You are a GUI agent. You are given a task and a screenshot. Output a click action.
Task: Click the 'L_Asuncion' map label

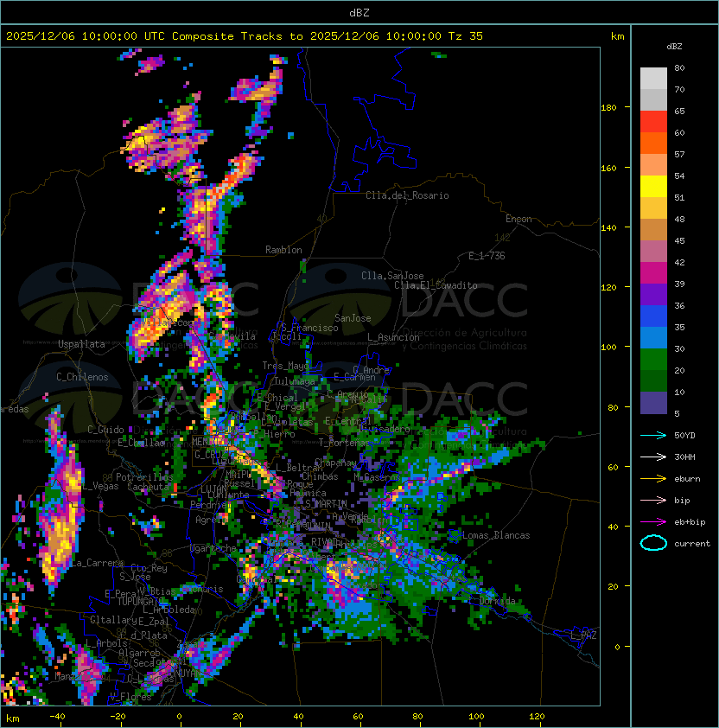click(393, 337)
